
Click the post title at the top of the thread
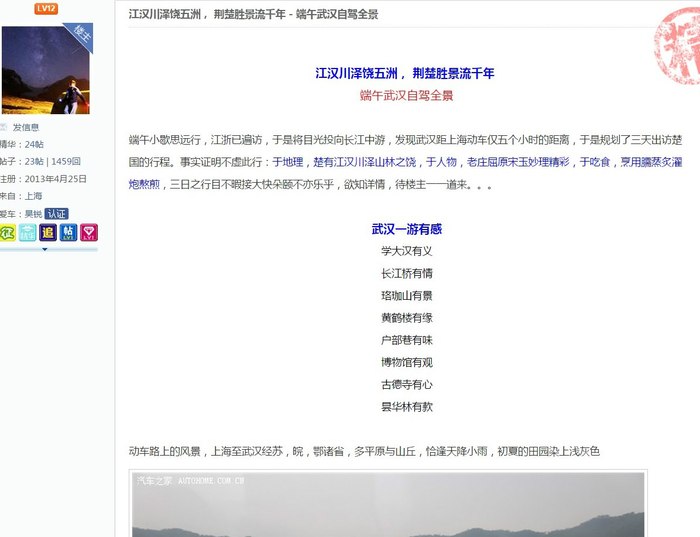pos(253,14)
